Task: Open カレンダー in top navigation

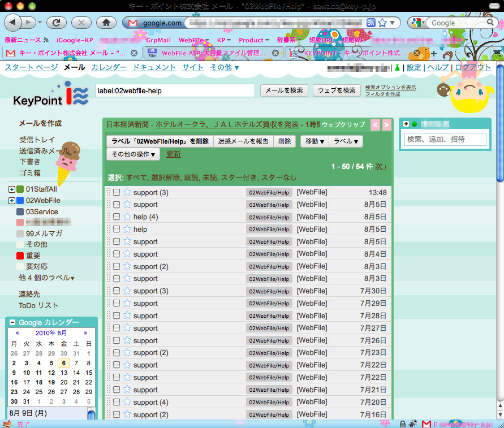Action: (x=109, y=67)
